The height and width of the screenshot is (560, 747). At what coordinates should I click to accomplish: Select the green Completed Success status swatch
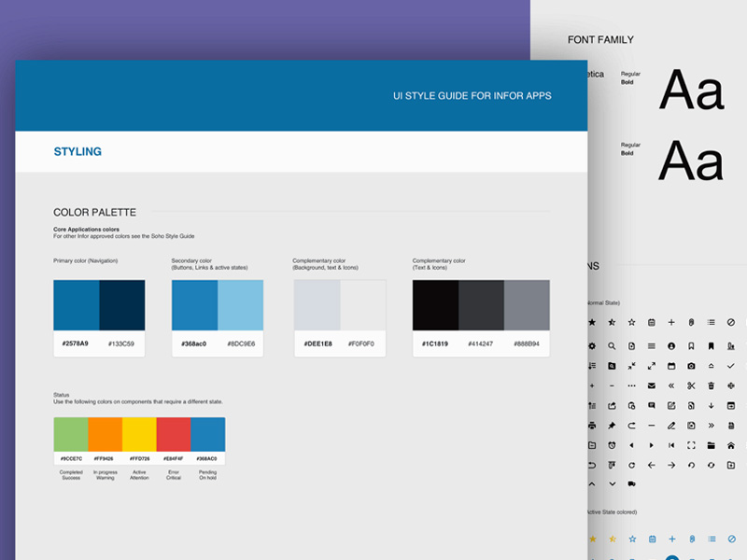(71, 434)
